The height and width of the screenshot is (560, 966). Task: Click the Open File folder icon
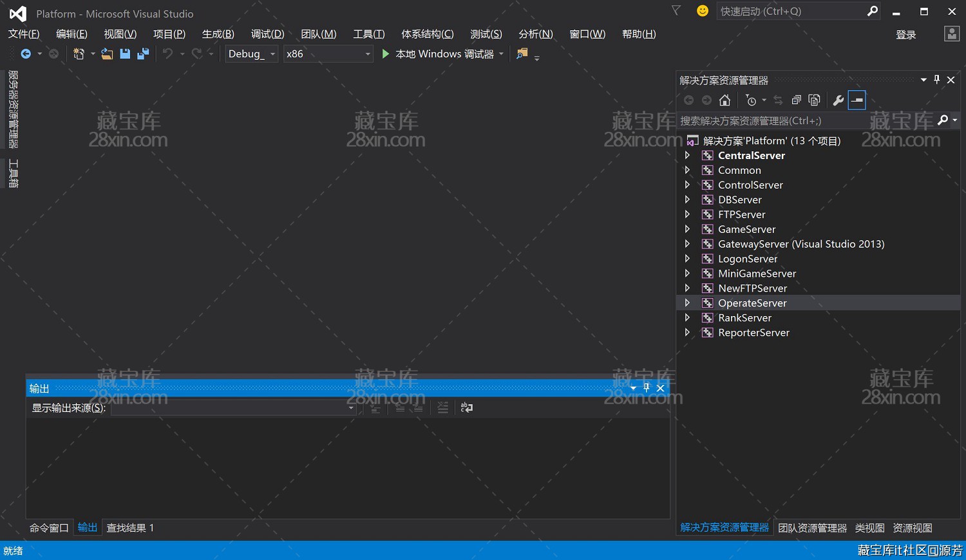(x=107, y=54)
